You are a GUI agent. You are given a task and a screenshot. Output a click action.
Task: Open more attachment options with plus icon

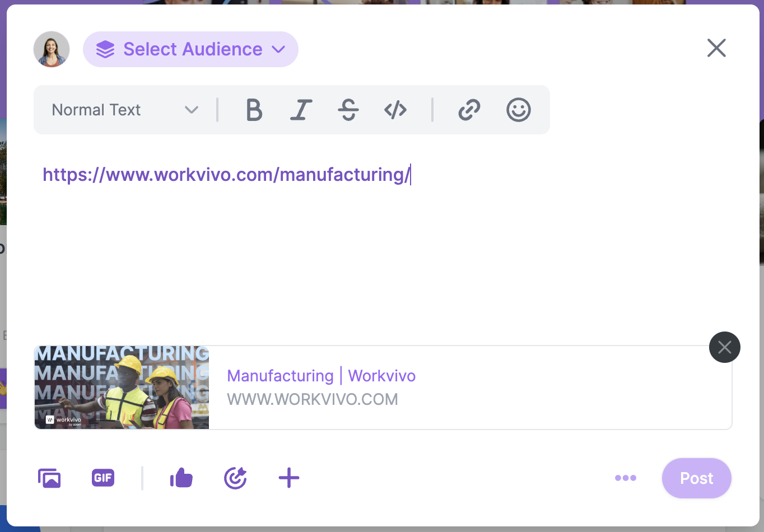tap(289, 478)
